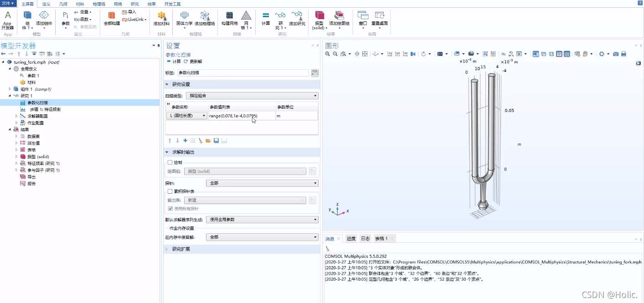This screenshot has height=303, width=644.
Task: Open the 日志 tab at the bottom
Action: click(365, 238)
